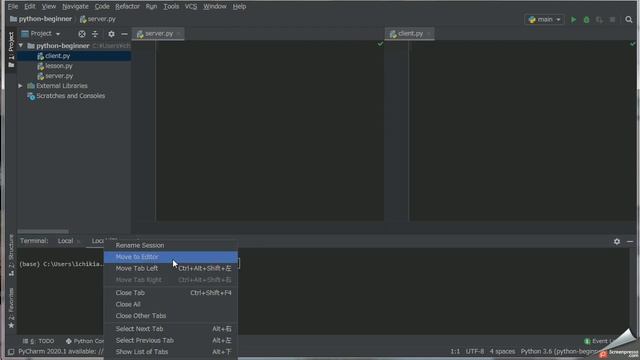Click the locate/scroll-from-source icon in Project panel
Image resolution: width=640 pixels, height=360 pixels.
tap(82, 34)
